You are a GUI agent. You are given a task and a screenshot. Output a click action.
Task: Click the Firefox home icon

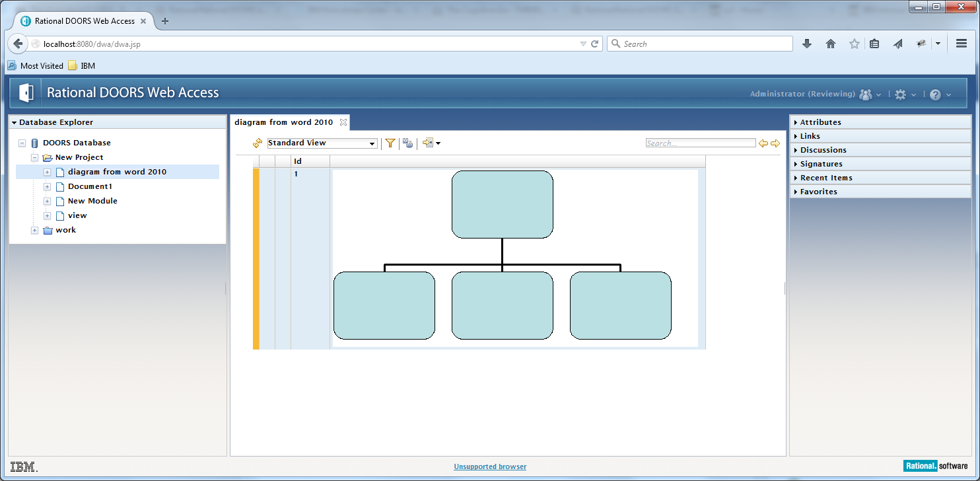tap(831, 44)
